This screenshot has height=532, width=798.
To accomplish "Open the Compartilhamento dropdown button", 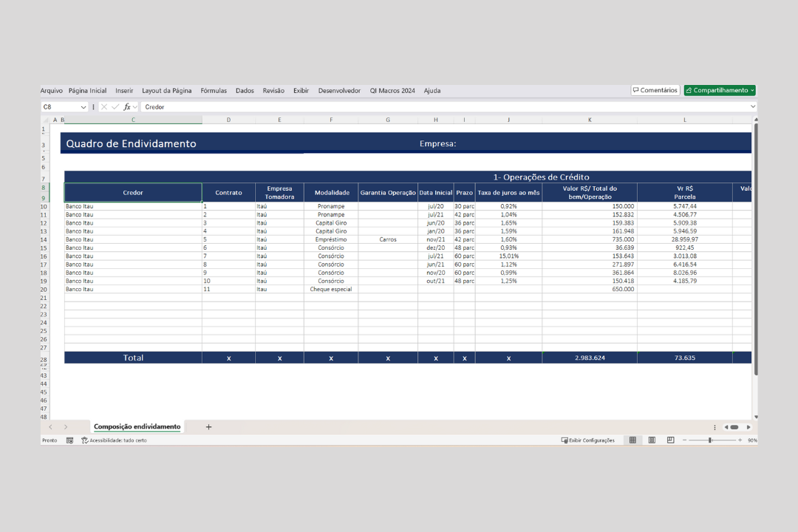I will point(720,90).
